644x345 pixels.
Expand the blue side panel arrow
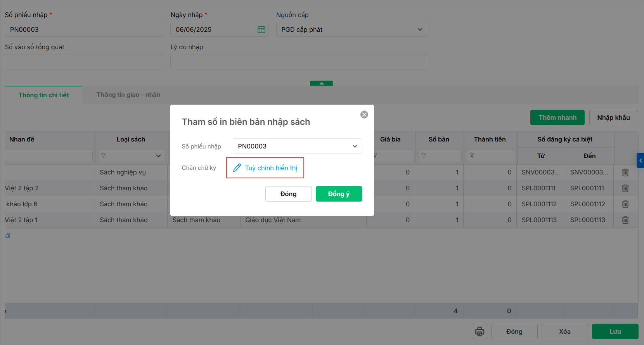(641, 160)
